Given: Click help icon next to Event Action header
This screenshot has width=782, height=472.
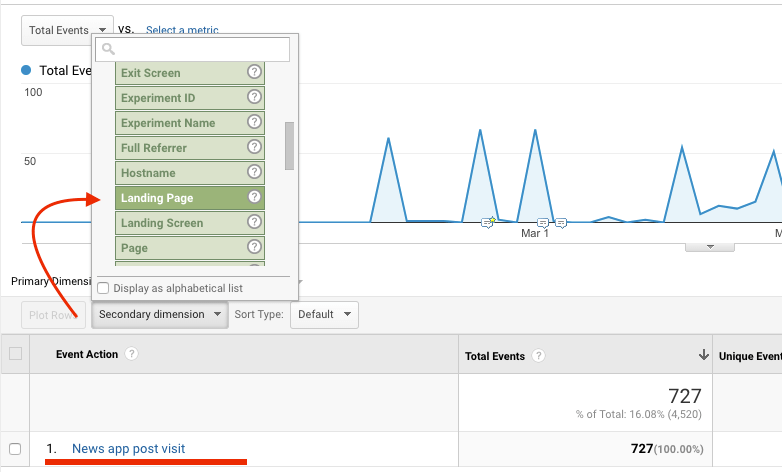Looking at the screenshot, I should (x=132, y=354).
